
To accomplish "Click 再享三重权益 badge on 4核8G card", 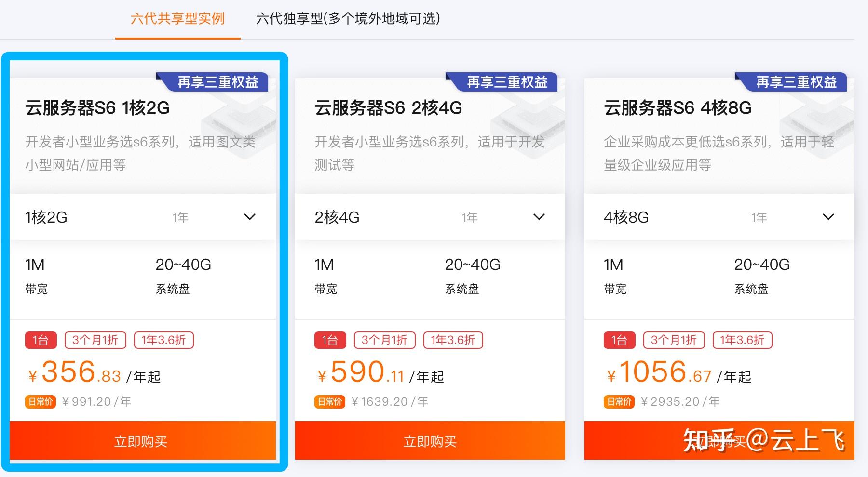I will click(x=796, y=82).
